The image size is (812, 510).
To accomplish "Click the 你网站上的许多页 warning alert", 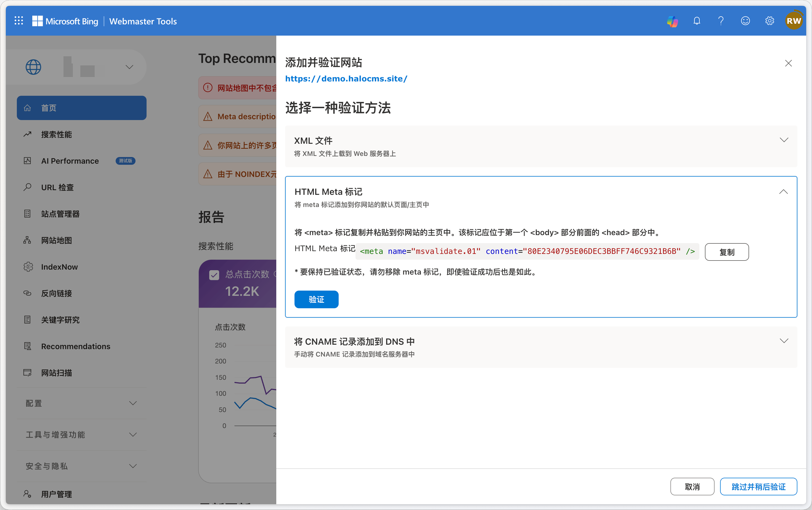I will point(237,145).
